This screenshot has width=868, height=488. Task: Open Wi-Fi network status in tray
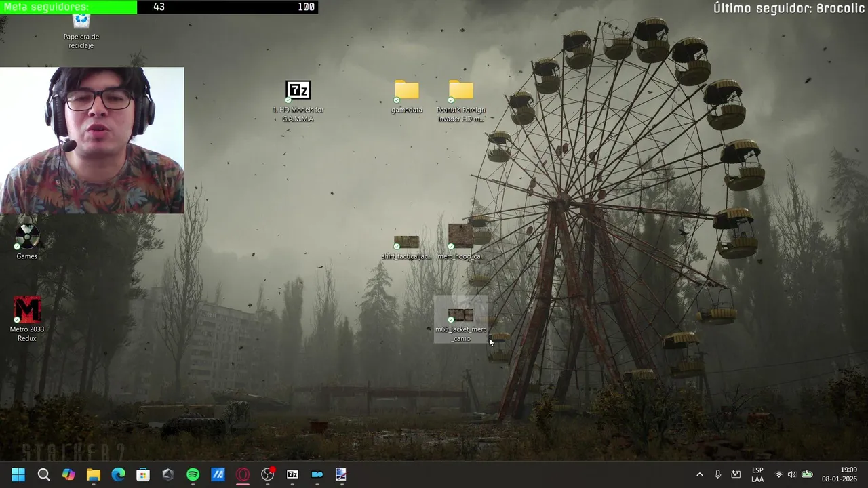click(x=778, y=474)
